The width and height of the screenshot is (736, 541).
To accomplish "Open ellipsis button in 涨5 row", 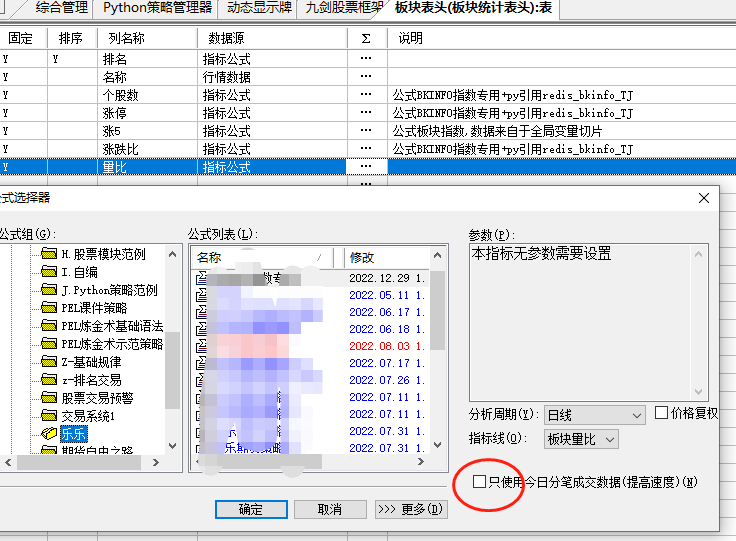I will [366, 130].
